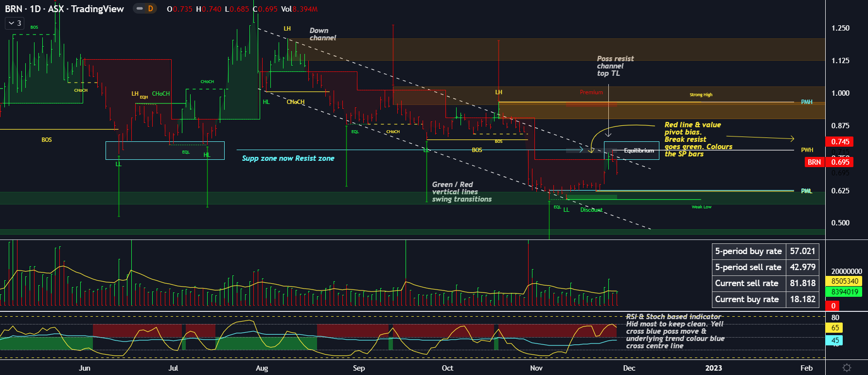The image size is (868, 375).
Task: Click the grey dash market status icon
Action: (140, 9)
